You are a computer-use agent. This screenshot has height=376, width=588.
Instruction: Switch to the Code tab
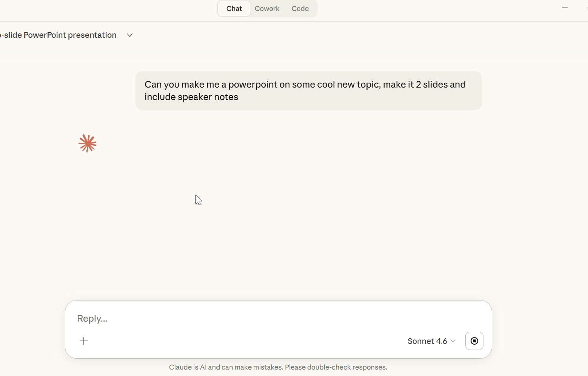coord(300,9)
